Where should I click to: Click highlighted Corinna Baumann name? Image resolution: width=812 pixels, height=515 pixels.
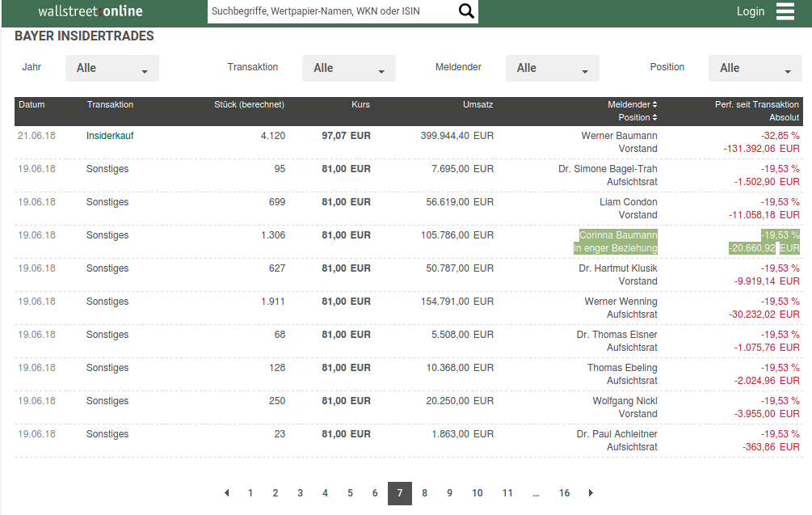618,235
